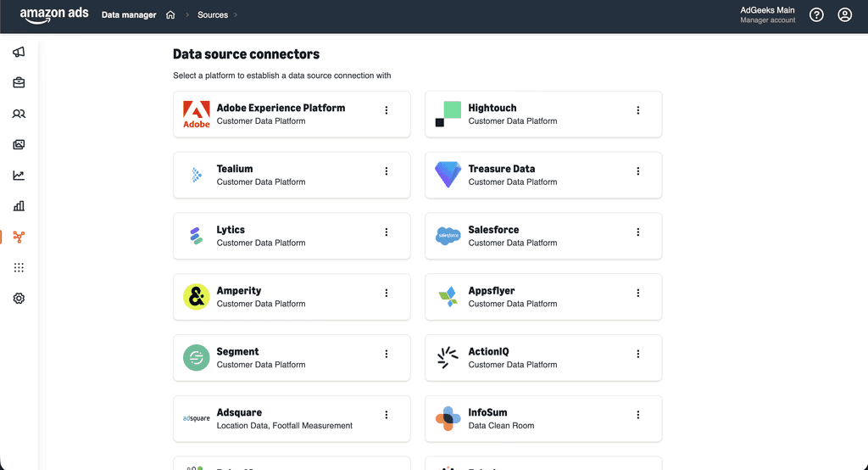868x470 pixels.
Task: Select the Lytics connector title
Action: click(x=231, y=230)
